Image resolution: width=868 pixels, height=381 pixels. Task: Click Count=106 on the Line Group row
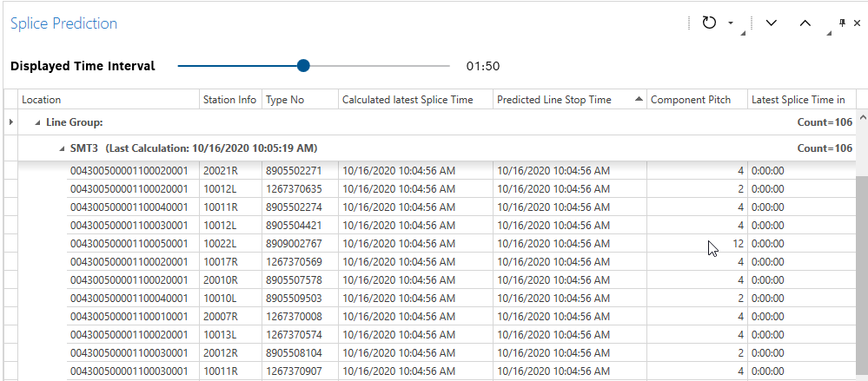point(825,122)
